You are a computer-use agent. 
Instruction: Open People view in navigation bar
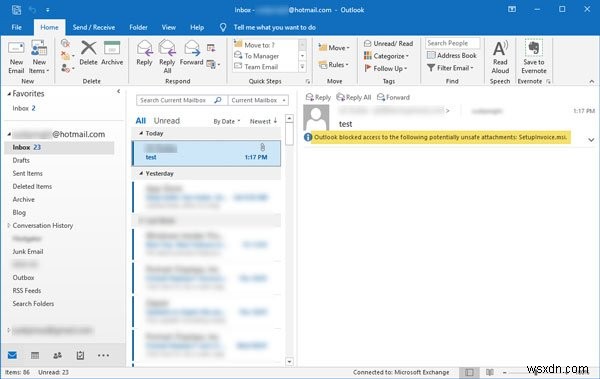pyautogui.click(x=57, y=356)
